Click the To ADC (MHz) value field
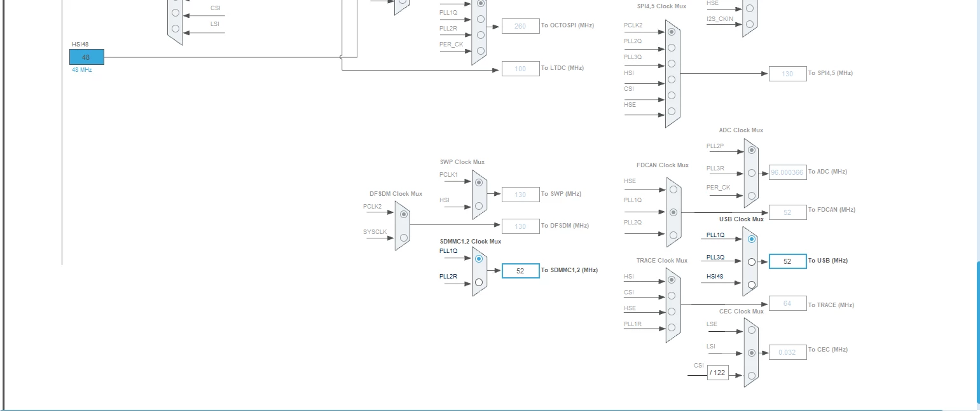This screenshot has height=412, width=980. click(x=788, y=172)
